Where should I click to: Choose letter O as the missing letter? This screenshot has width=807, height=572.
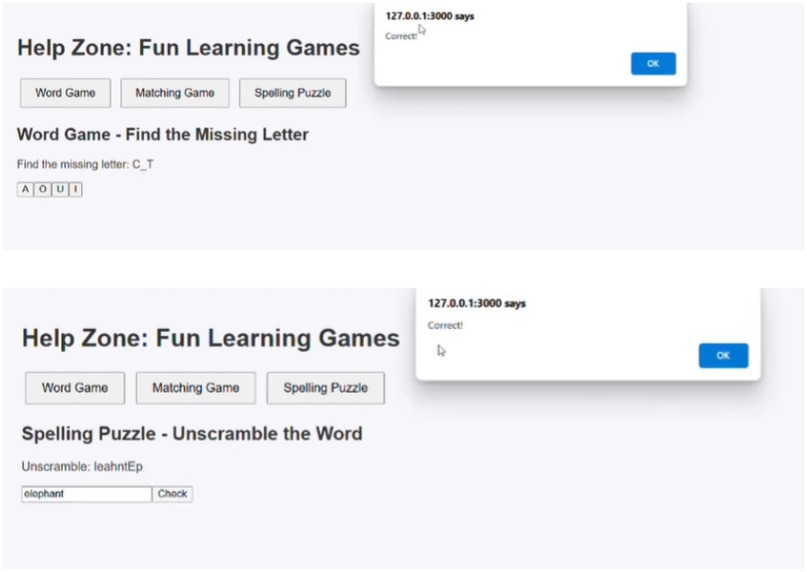pyautogui.click(x=43, y=190)
